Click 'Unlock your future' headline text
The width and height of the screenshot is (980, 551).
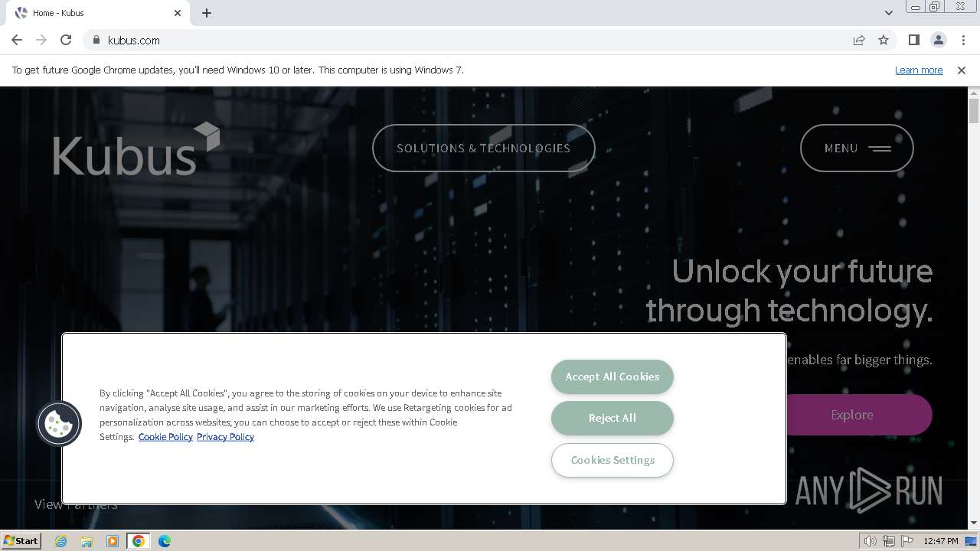pos(802,271)
